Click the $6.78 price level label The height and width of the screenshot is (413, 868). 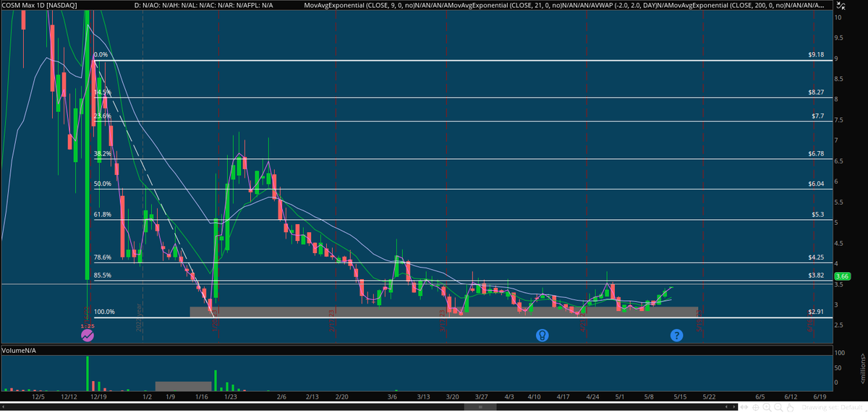(x=816, y=153)
